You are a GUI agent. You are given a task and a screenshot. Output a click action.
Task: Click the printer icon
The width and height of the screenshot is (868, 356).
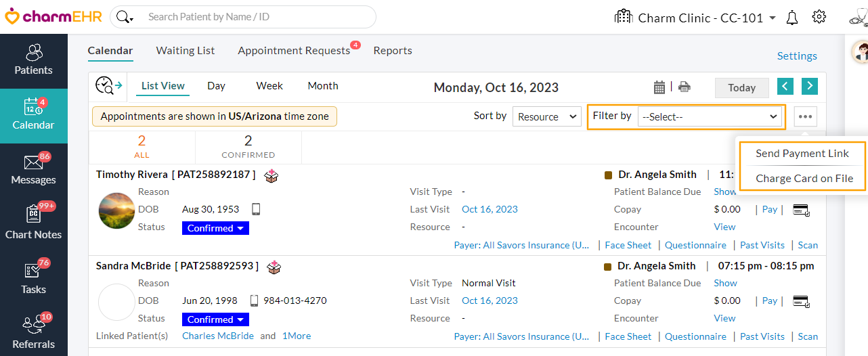click(x=685, y=87)
